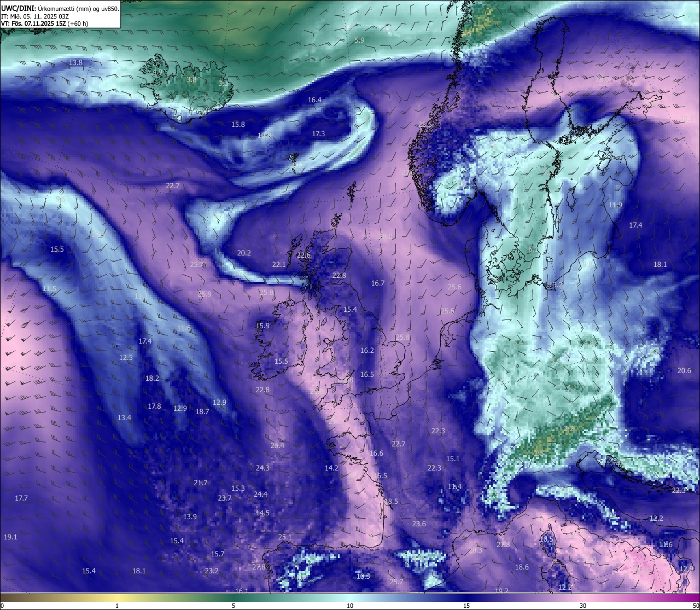Image resolution: width=700 pixels, height=610 pixels.
Task: Click the IT model init time line 03Z
Action: (34, 16)
